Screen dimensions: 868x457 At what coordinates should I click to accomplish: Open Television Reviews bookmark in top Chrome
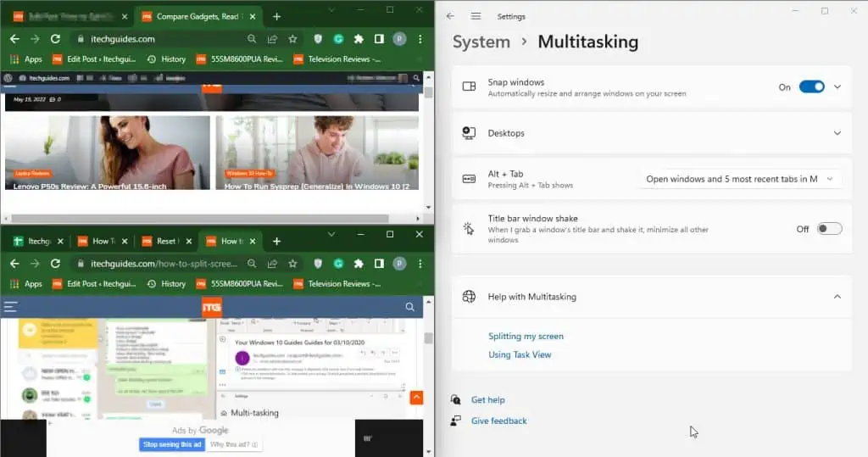coord(337,59)
